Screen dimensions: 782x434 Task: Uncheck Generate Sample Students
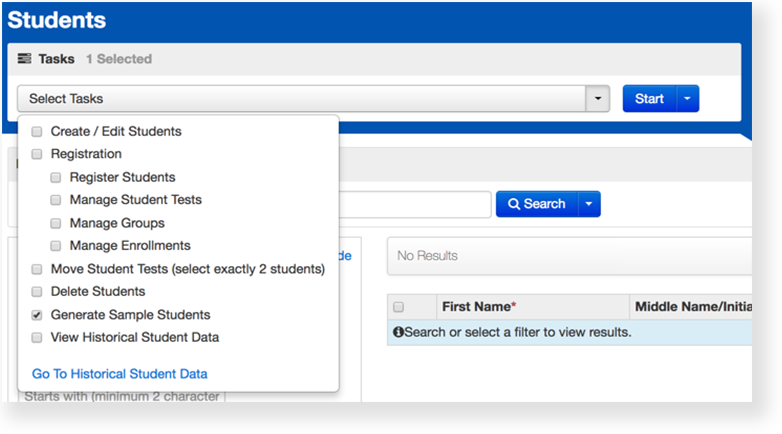point(37,315)
